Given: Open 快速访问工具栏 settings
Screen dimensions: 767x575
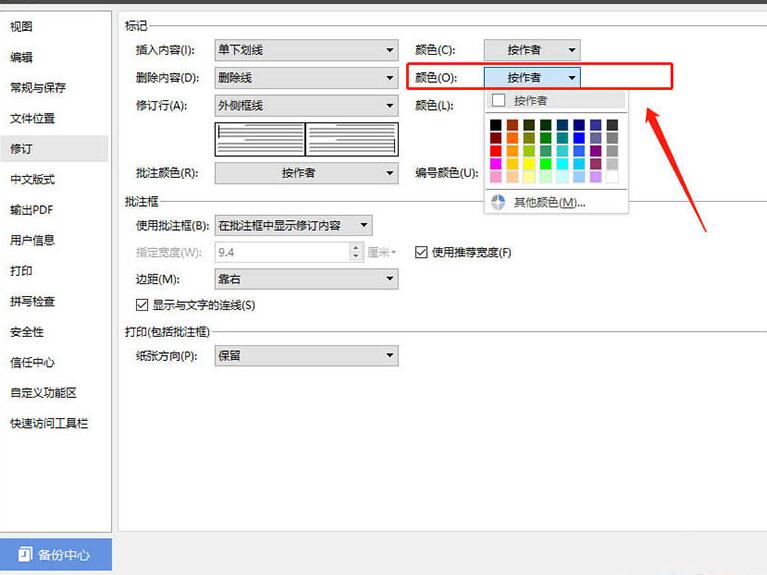Looking at the screenshot, I should point(49,423).
